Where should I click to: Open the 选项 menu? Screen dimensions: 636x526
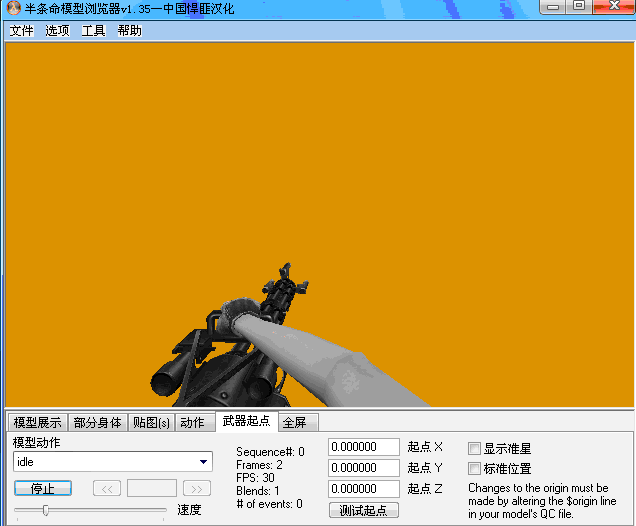[x=57, y=30]
